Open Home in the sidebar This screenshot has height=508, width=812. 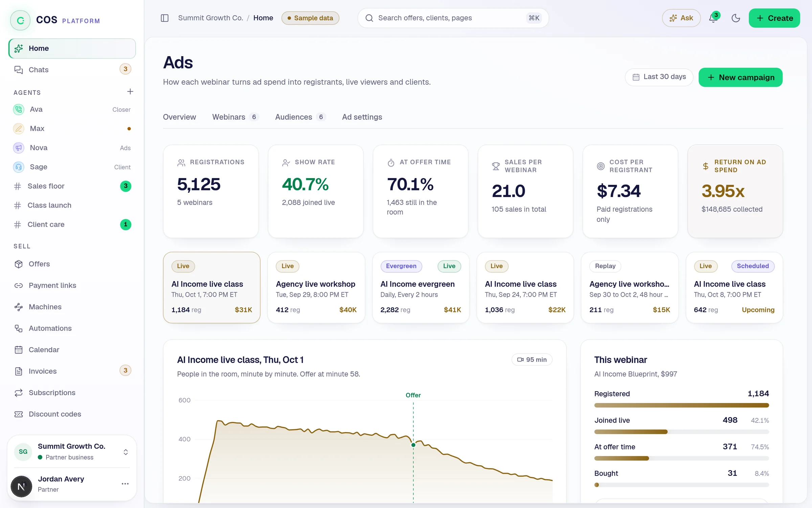pyautogui.click(x=72, y=48)
